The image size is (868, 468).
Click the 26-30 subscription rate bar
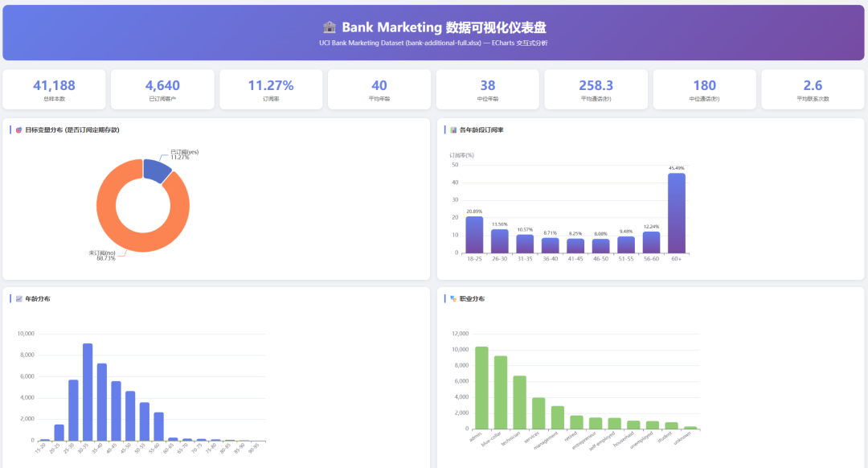(500, 241)
